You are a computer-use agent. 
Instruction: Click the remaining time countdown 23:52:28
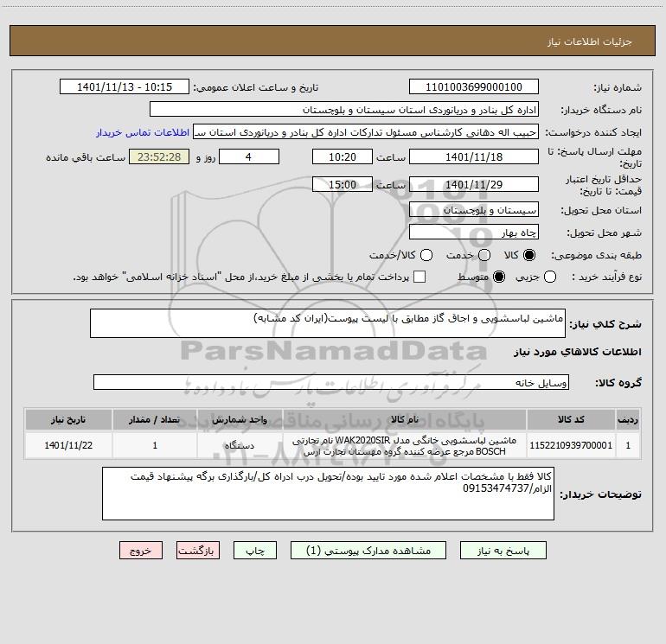[x=159, y=157]
